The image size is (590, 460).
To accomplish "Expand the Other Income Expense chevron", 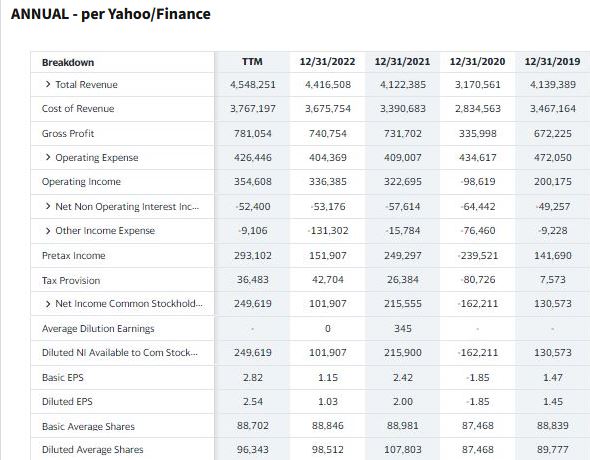I will click(48, 231).
